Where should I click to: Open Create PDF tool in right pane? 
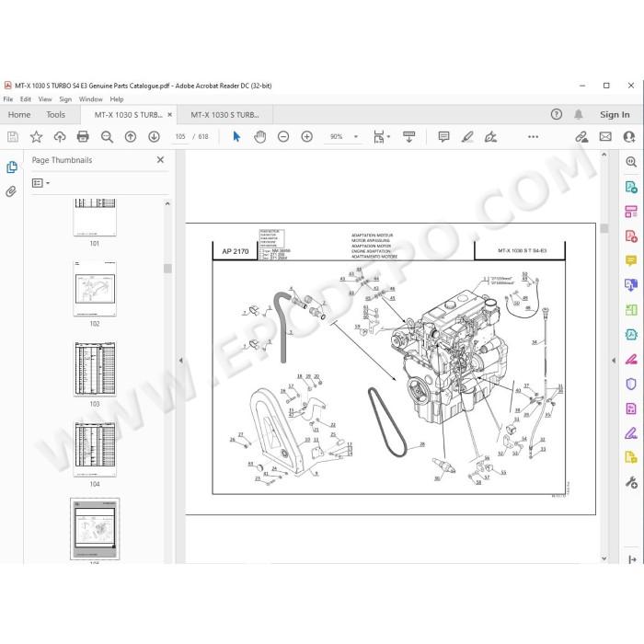[631, 236]
